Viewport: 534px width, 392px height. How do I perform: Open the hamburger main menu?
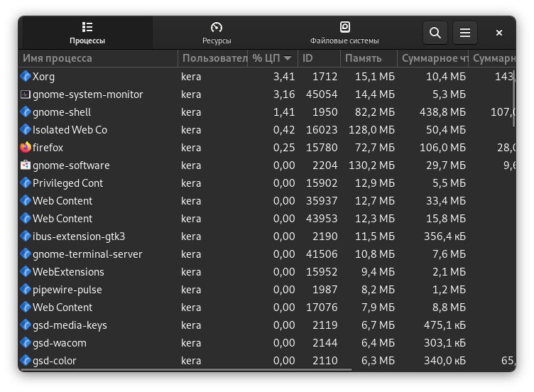(465, 33)
